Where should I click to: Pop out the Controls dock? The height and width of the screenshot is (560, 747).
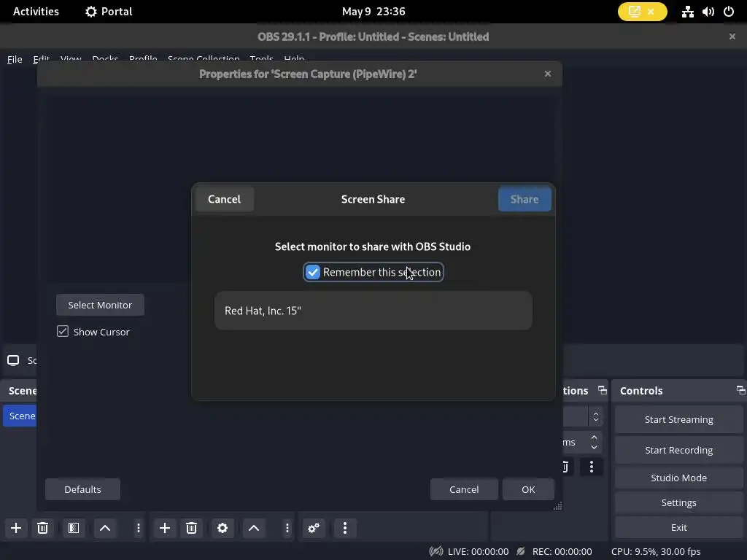point(741,390)
